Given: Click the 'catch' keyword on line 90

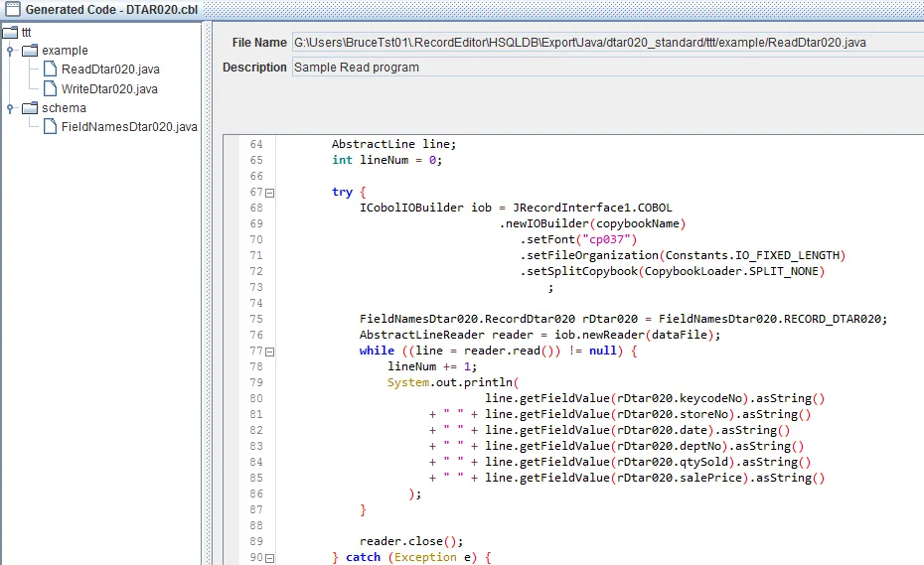Looking at the screenshot, I should 363,557.
